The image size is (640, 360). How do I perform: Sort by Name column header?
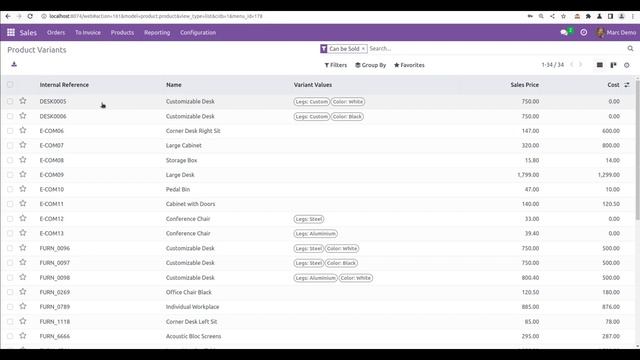173,85
